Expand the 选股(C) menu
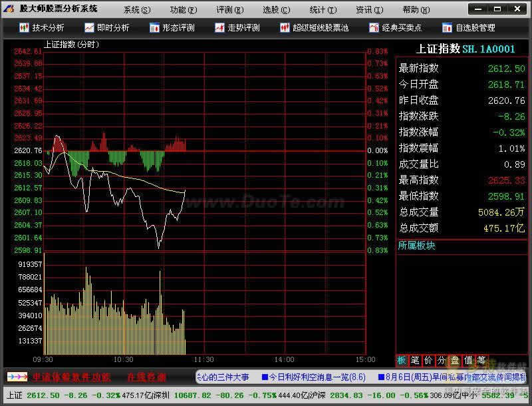This screenshot has height=406, width=532. 277,9
